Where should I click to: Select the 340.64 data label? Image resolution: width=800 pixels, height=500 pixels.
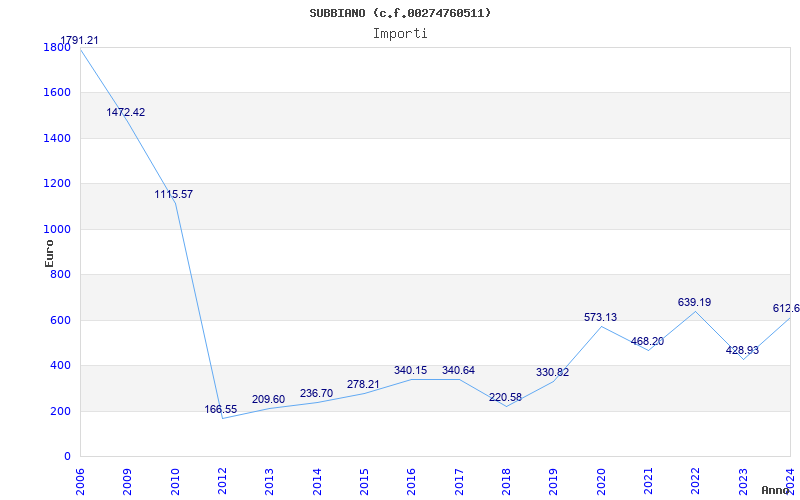[x=458, y=370]
